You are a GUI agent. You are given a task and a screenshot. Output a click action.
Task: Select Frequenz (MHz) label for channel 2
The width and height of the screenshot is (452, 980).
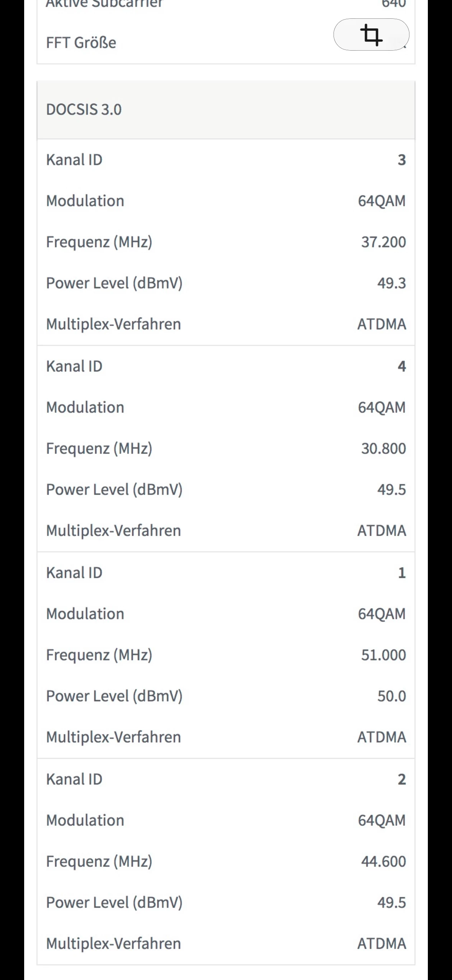click(x=99, y=861)
